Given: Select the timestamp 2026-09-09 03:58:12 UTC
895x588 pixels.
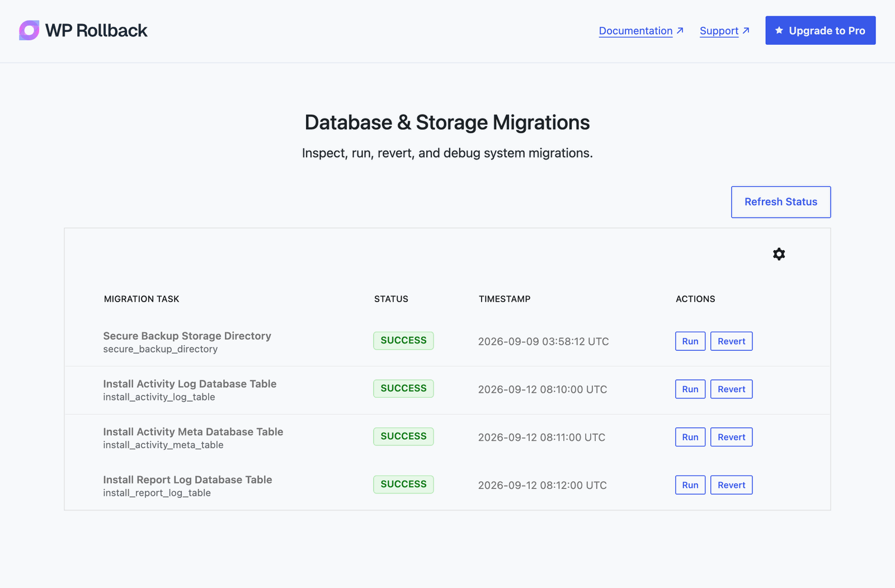Looking at the screenshot, I should 543,341.
